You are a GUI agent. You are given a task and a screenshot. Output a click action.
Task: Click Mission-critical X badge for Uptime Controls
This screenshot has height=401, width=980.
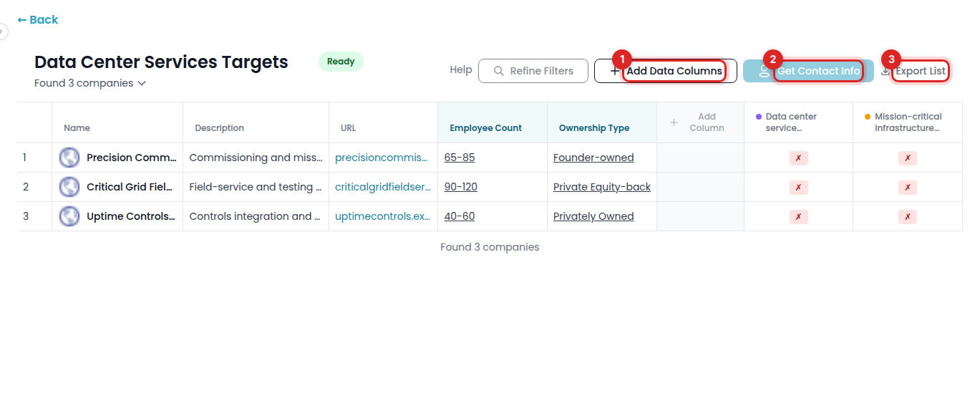pyautogui.click(x=908, y=217)
